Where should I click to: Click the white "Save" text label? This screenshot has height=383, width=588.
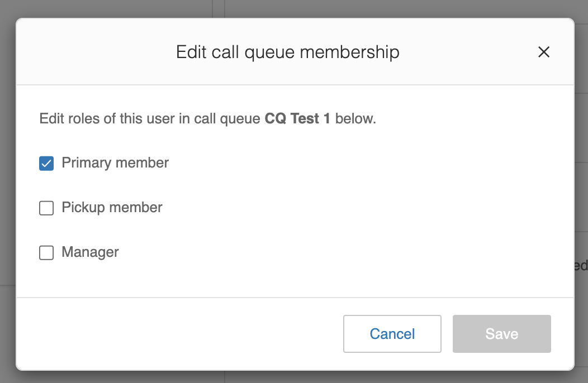[x=501, y=334]
